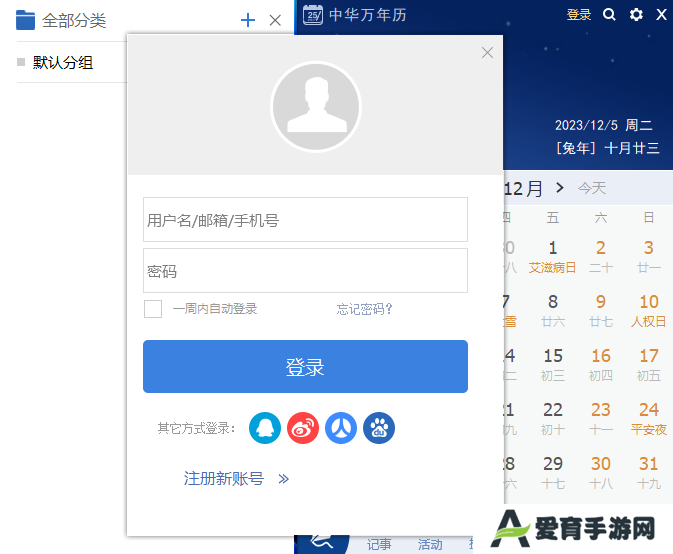Select December 31 in the calendar
The height and width of the screenshot is (554, 673).
(649, 473)
